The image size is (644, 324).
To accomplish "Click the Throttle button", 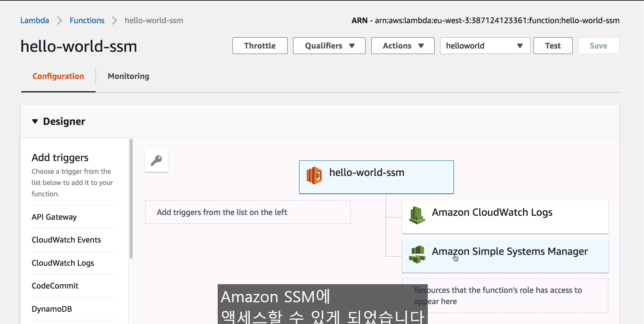I will 260,46.
